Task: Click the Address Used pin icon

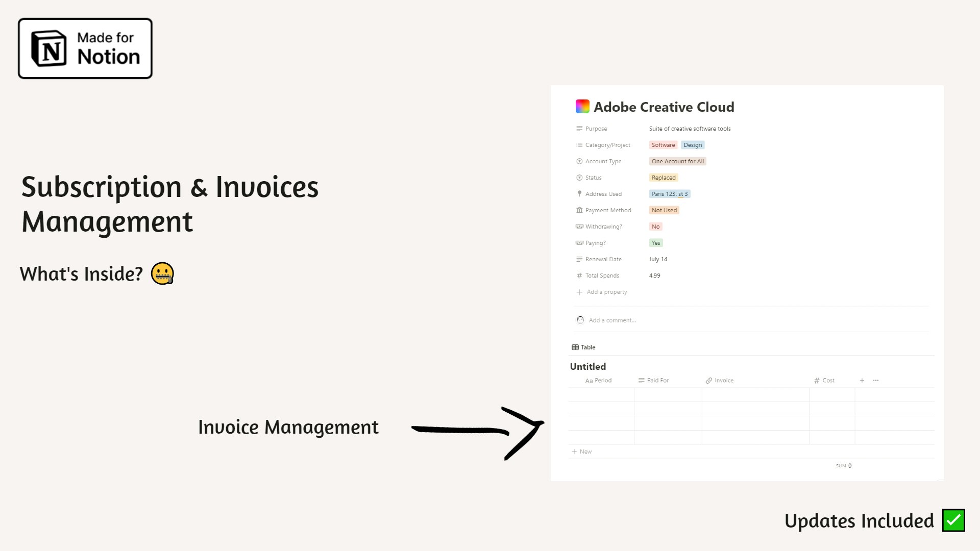Action: click(579, 194)
